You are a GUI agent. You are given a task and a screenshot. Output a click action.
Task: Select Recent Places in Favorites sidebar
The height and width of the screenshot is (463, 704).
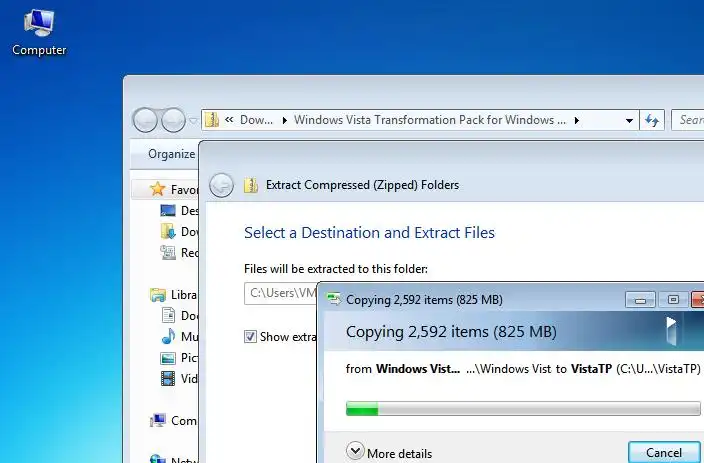180,253
